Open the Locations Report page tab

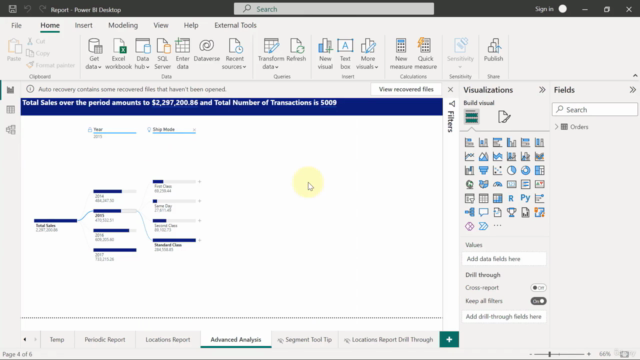point(168,340)
